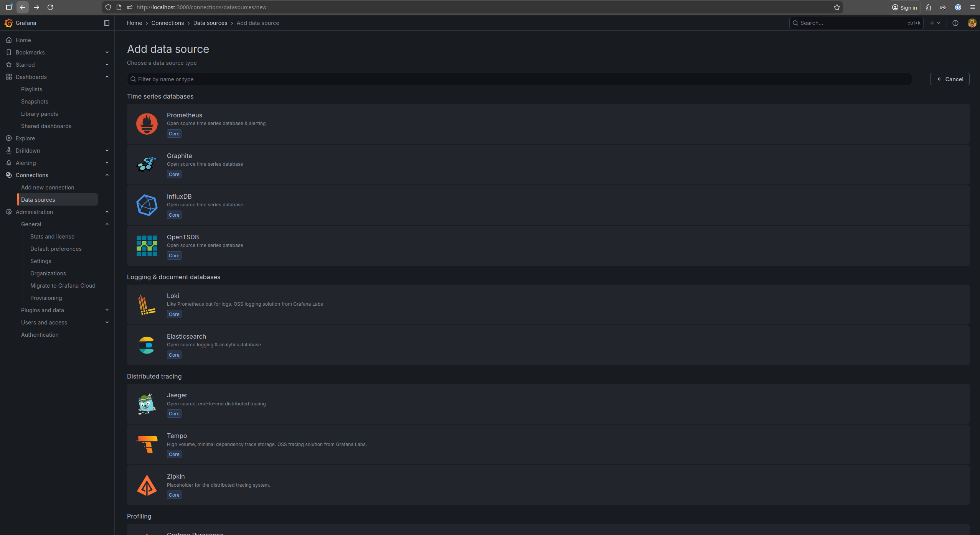Click the Cancel button

949,79
